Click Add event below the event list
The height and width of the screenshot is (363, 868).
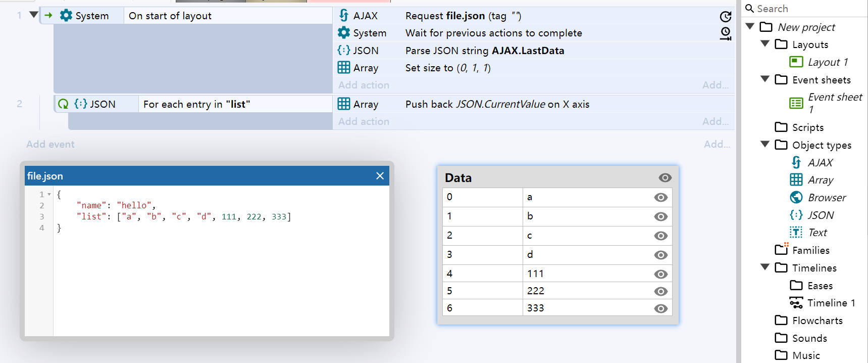(x=50, y=144)
